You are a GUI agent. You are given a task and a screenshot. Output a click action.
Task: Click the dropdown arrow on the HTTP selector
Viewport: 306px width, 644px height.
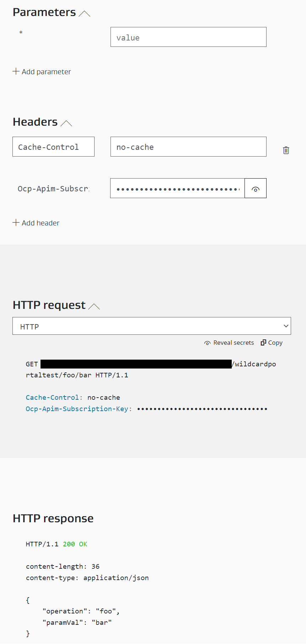pos(286,326)
